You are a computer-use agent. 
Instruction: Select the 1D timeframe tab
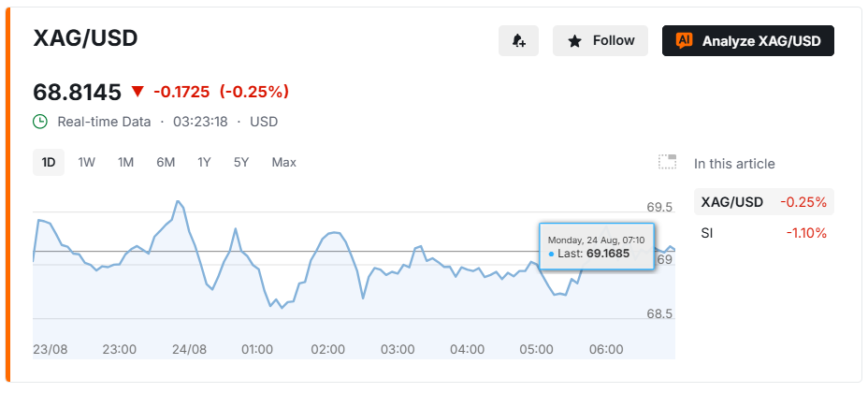click(x=49, y=162)
